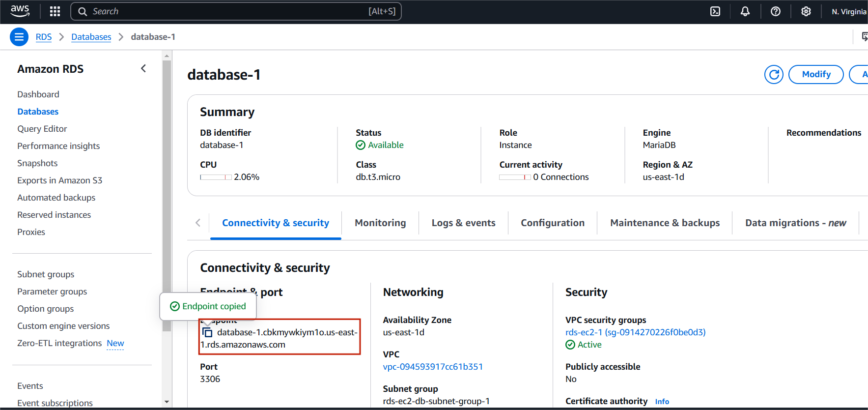Open Custom engine versions in the sidebar
Viewport: 868px width, 410px height.
[63, 325]
